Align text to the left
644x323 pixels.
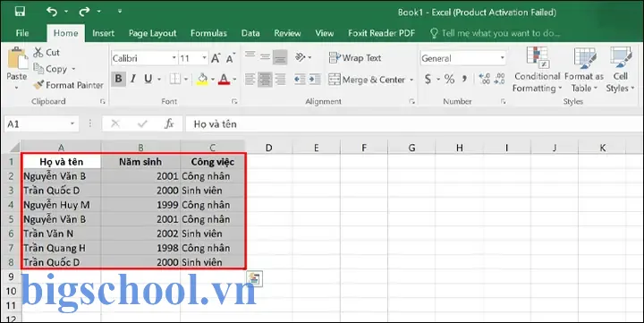click(250, 79)
